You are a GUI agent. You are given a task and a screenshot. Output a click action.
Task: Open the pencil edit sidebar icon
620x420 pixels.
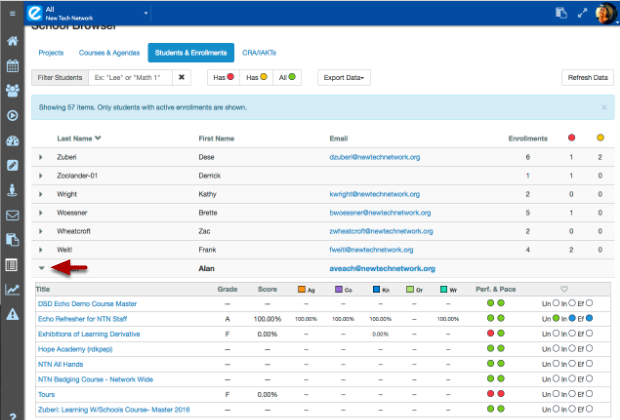pyautogui.click(x=13, y=165)
